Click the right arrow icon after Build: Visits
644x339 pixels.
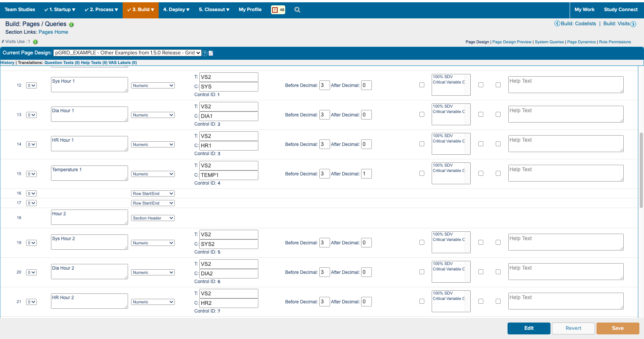click(x=633, y=24)
